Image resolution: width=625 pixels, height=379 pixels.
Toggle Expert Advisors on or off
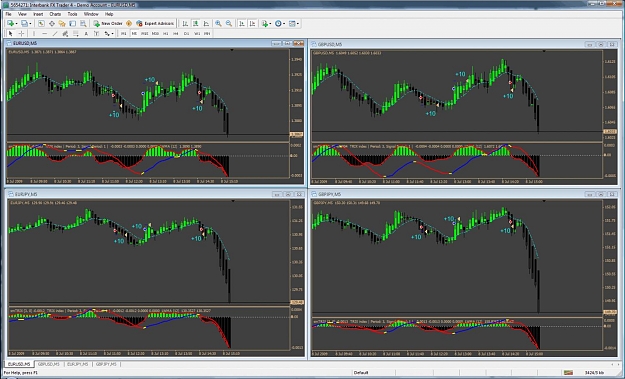[x=155, y=24]
